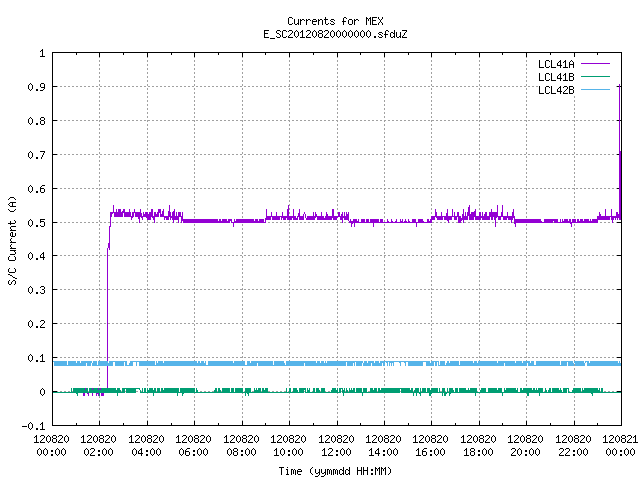Click the LCL41B legend label
Image resolution: width=640 pixels, height=480 pixels.
tap(556, 77)
